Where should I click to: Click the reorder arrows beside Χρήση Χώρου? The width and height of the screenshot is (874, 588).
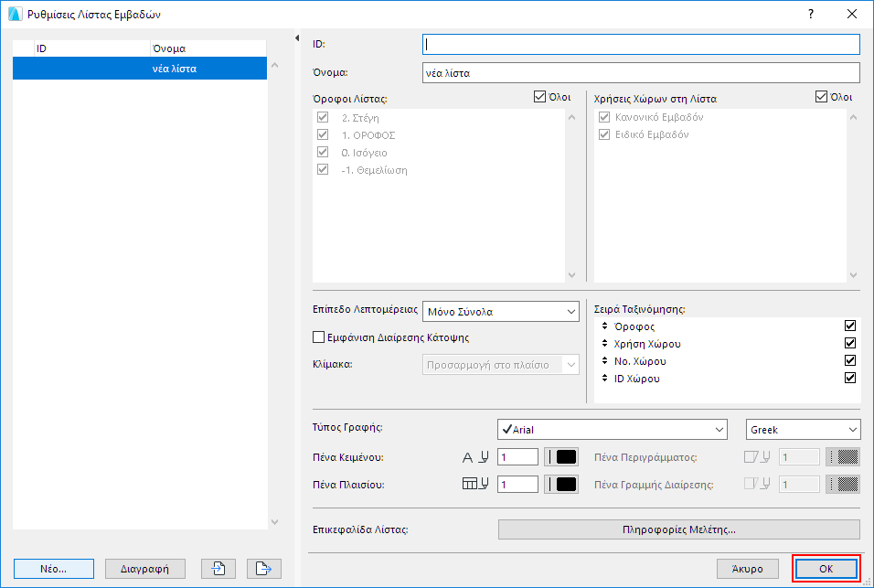[x=605, y=343]
